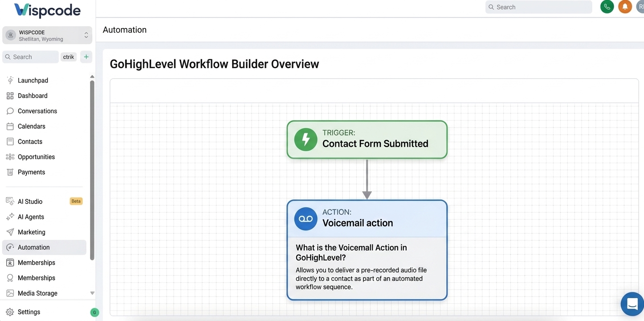
Task: Click the Wispcode logo
Action: click(47, 10)
